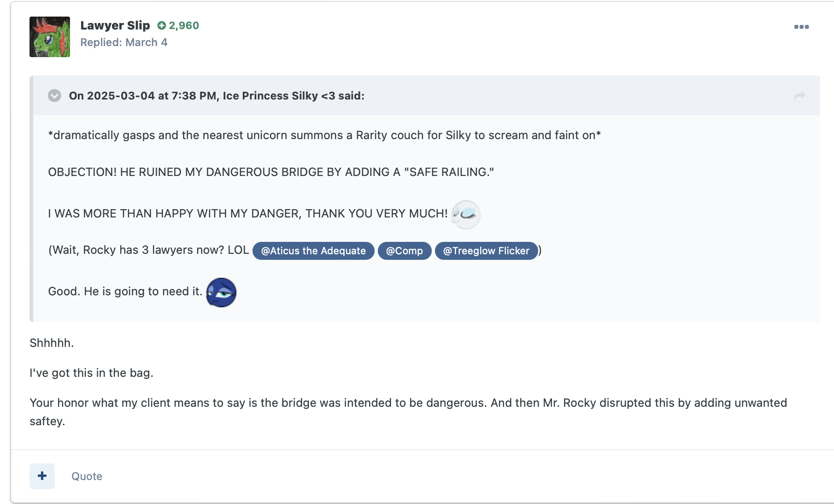Collapse the quoted post using chevron toggle
This screenshot has height=504, width=834.
click(54, 96)
